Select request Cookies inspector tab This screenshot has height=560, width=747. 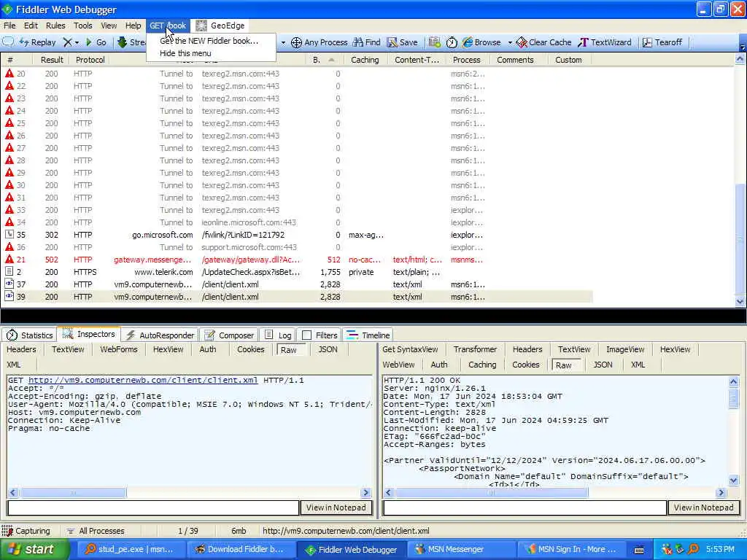(251, 349)
